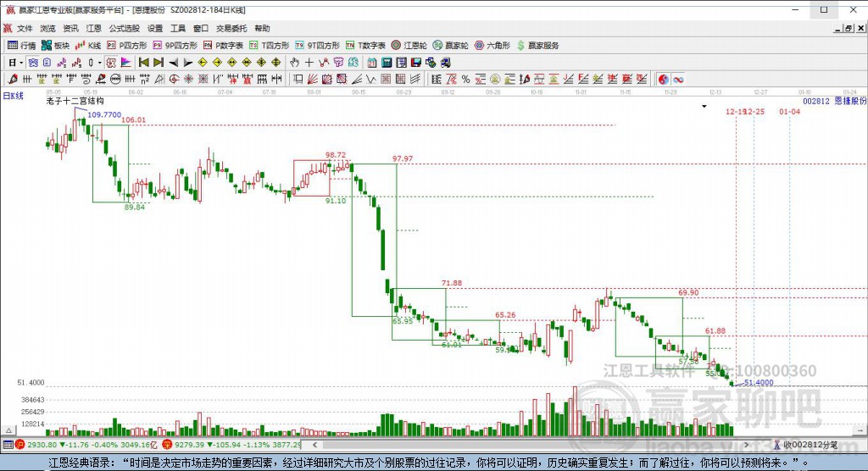
Task: Open the 板块 sector view
Action: click(x=55, y=46)
